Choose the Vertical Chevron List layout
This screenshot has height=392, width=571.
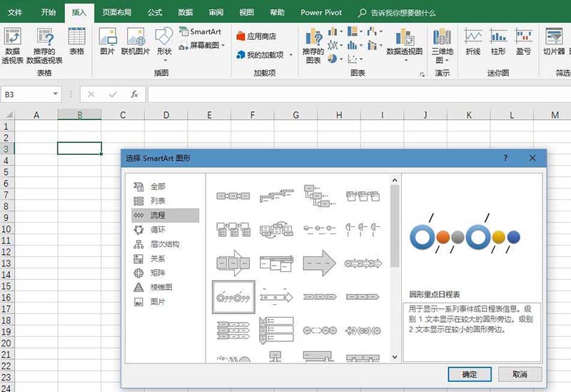click(276, 331)
